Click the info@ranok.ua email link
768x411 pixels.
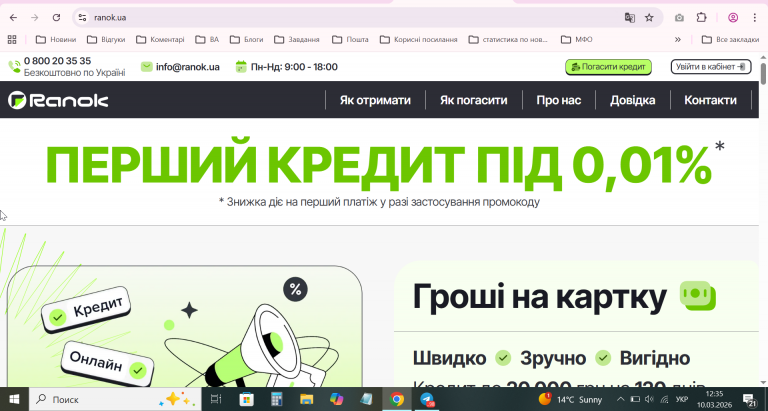pos(188,67)
